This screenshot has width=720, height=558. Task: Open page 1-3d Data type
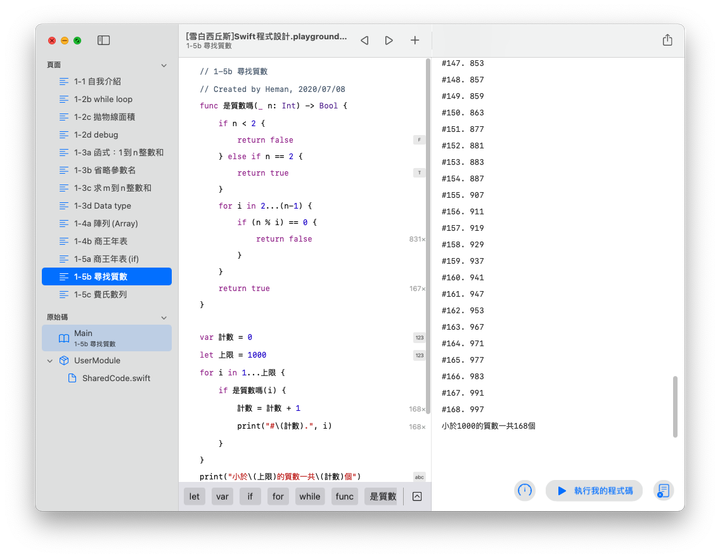107,206
